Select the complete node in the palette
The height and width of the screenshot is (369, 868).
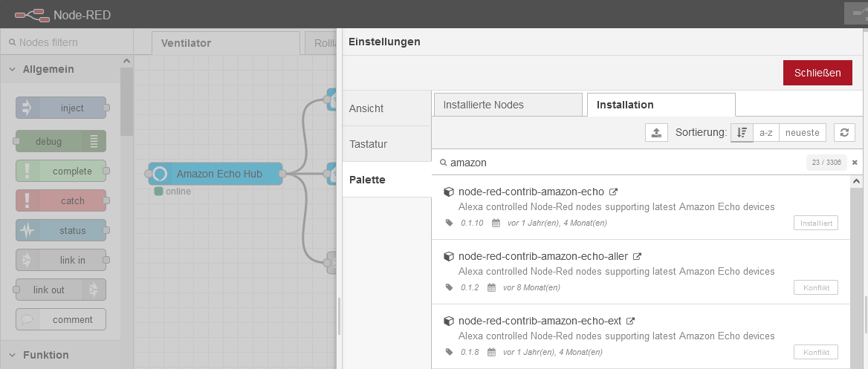[x=61, y=171]
